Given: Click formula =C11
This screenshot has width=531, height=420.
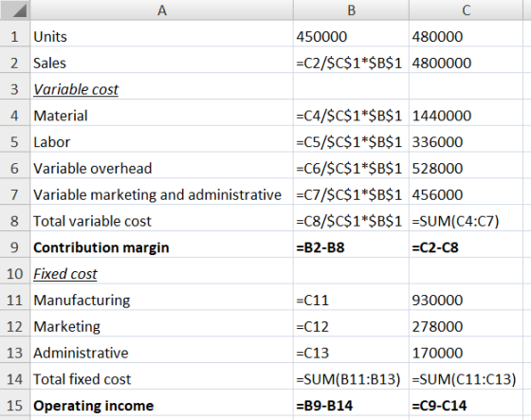Looking at the screenshot, I should tap(312, 301).
